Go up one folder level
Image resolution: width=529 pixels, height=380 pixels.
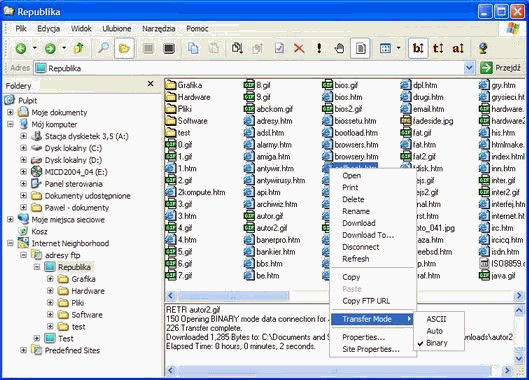point(79,48)
